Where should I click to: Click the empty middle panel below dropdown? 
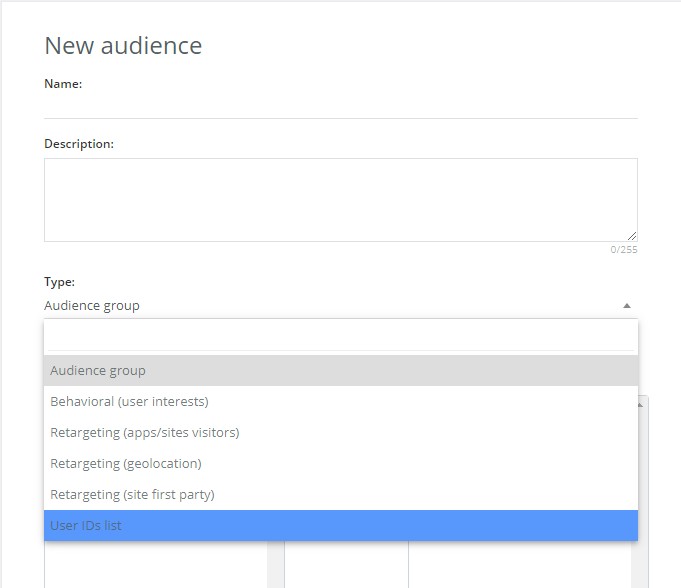[x=346, y=565]
